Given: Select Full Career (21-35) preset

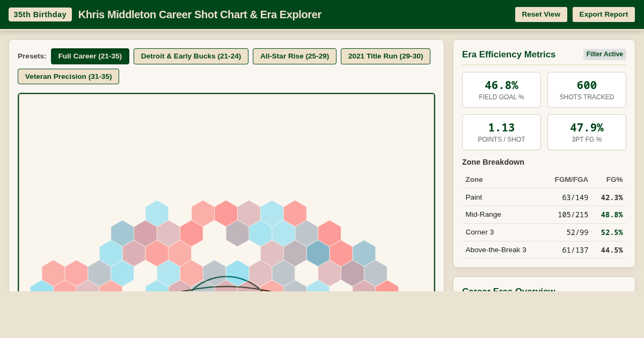Looking at the screenshot, I should (90, 56).
